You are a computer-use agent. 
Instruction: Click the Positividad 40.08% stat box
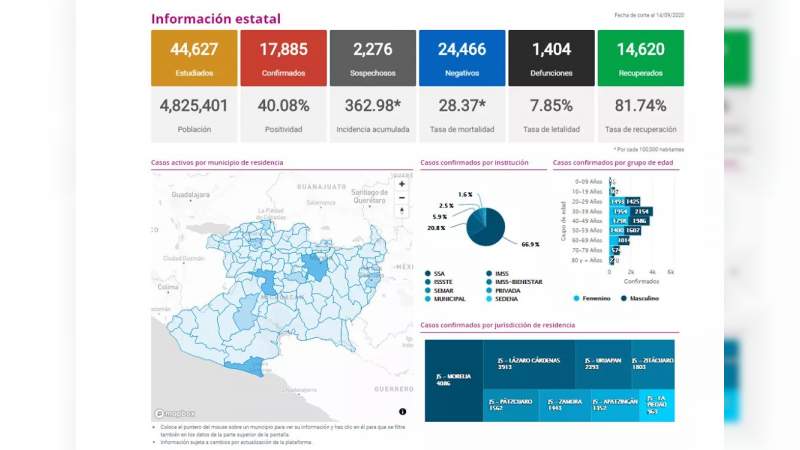click(284, 115)
